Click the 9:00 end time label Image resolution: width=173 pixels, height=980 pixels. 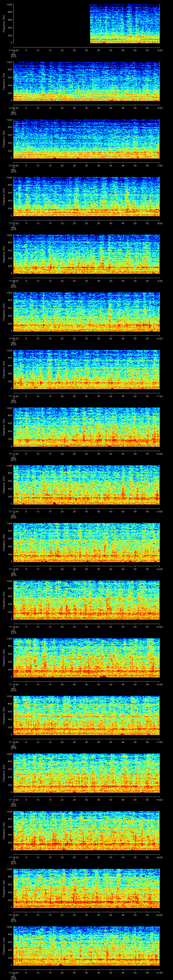tap(160, 281)
